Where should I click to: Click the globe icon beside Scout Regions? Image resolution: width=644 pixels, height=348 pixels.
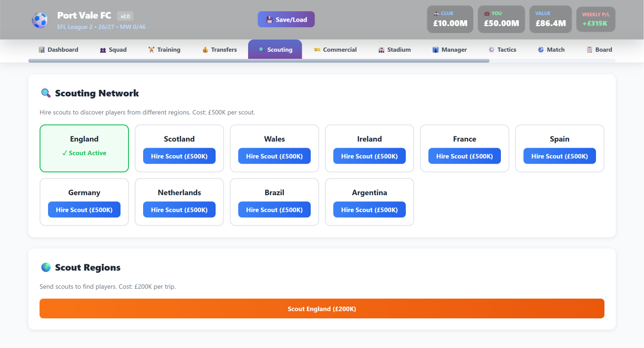click(x=46, y=267)
